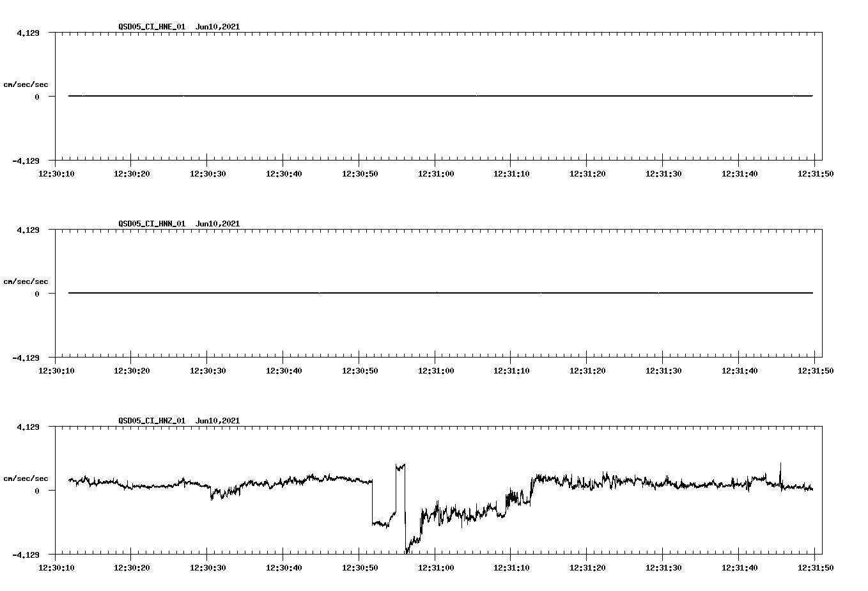Image resolution: width=868 pixels, height=591 pixels.
Task: Click the sharp spike near 12:31:45 in HNZ trace
Action: (780, 475)
